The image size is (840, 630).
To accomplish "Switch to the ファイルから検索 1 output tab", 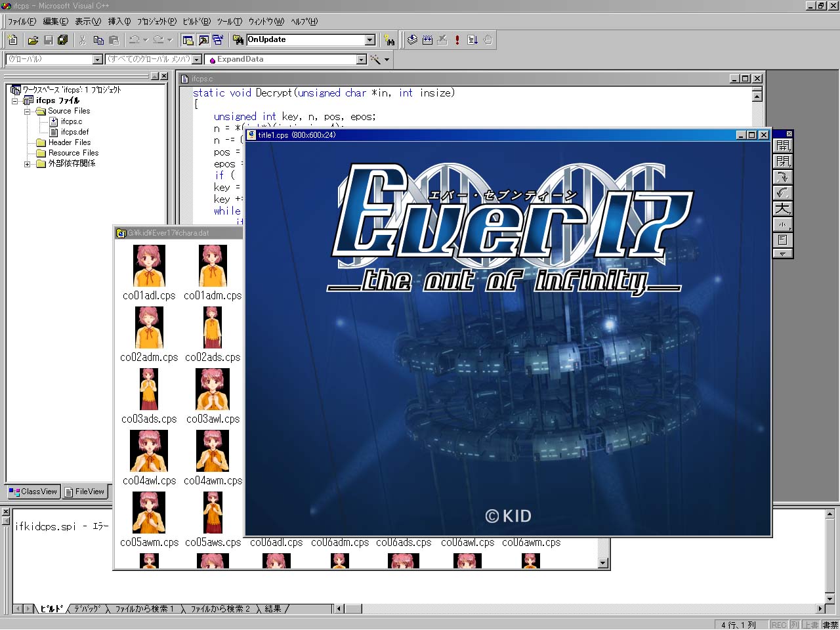I will pos(144,609).
